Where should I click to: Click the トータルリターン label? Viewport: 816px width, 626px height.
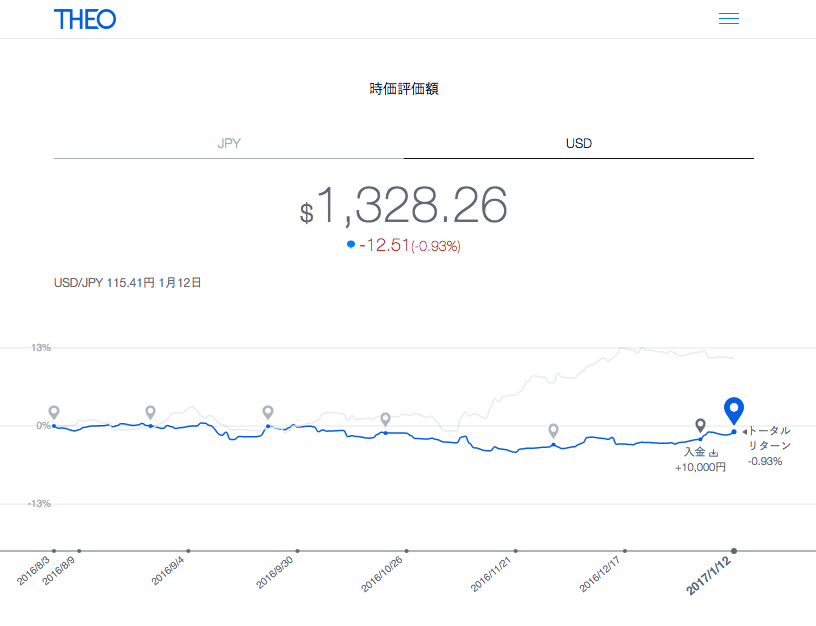770,438
